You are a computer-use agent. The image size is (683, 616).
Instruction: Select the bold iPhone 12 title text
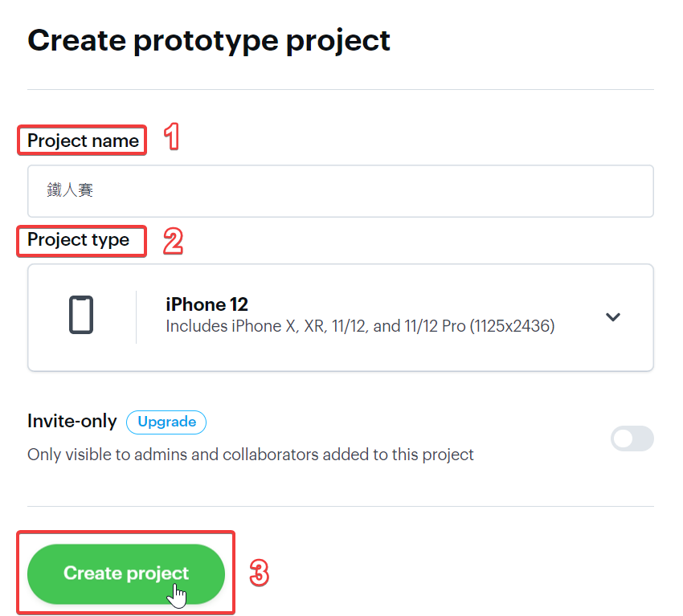[207, 304]
